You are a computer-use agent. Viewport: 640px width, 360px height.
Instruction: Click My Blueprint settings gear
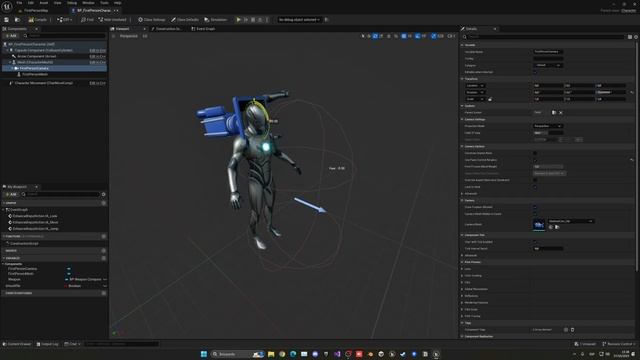103,194
